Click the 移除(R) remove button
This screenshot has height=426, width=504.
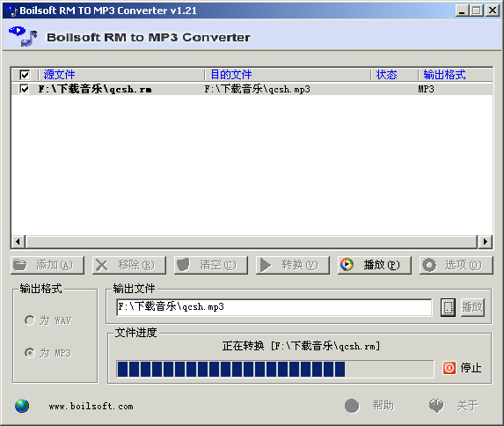(129, 265)
